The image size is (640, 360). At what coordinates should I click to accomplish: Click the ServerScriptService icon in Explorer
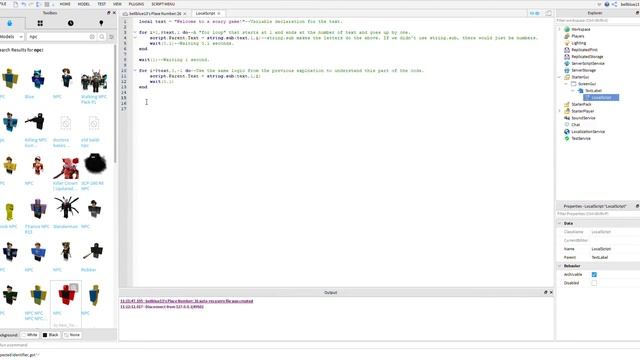click(x=567, y=63)
